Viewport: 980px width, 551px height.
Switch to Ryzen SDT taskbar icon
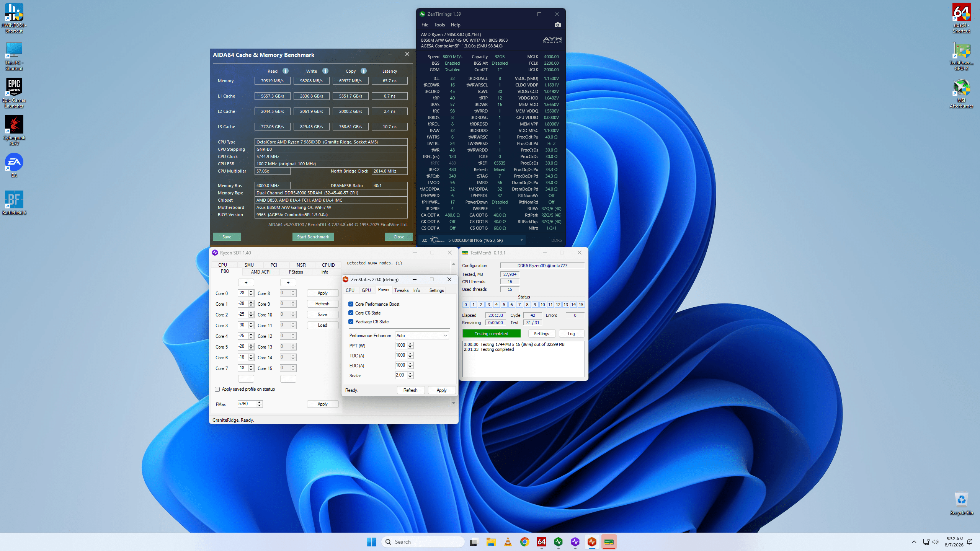575,542
